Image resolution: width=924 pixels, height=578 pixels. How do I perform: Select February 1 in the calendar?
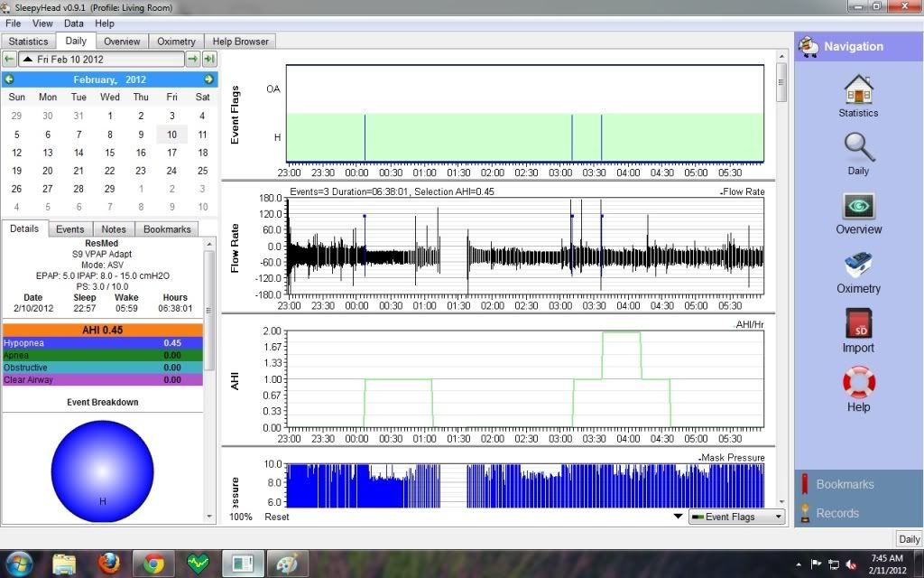click(109, 117)
